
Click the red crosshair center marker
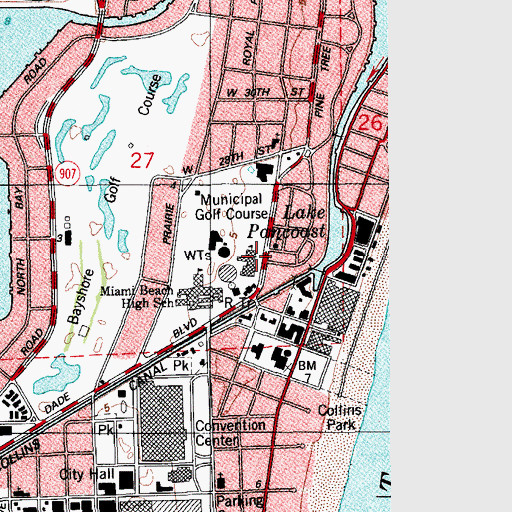256,256
